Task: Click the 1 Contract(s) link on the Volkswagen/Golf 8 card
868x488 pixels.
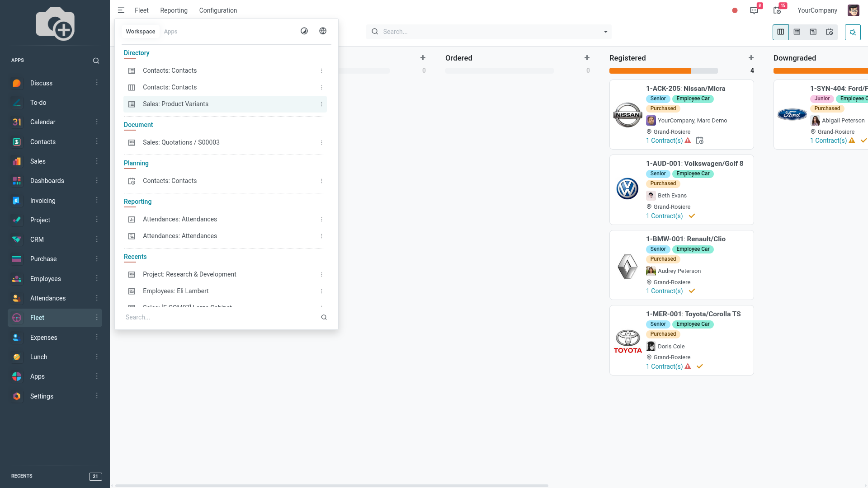Action: click(664, 216)
